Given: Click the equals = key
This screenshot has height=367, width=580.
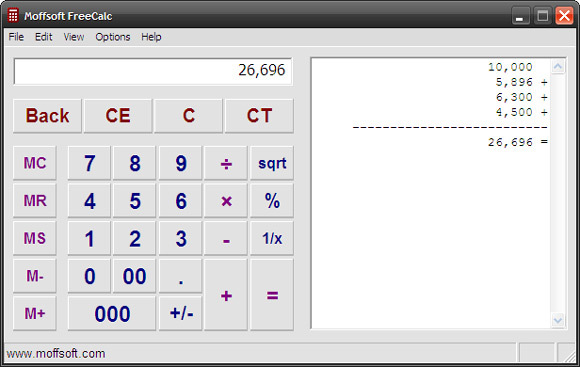Looking at the screenshot, I should pyautogui.click(x=272, y=295).
